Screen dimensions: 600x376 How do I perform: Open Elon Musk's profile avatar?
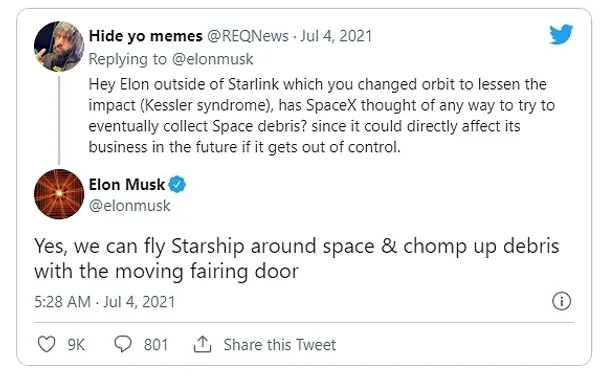tap(59, 194)
